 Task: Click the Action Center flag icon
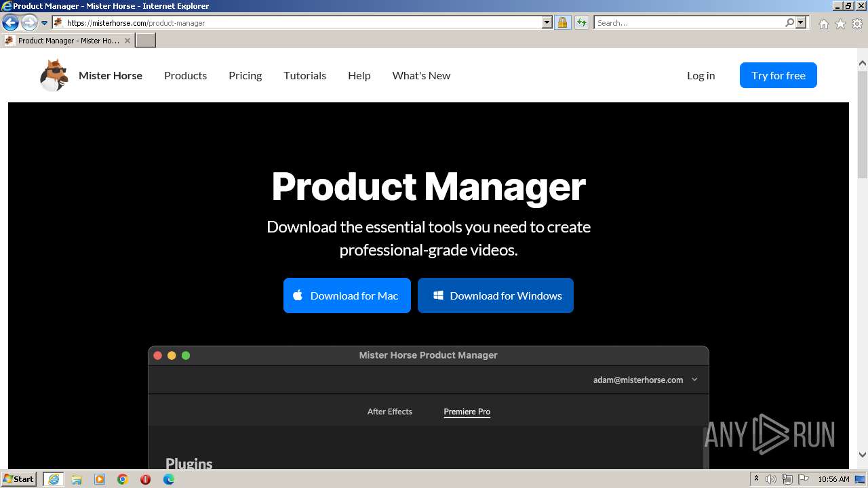pos(804,479)
